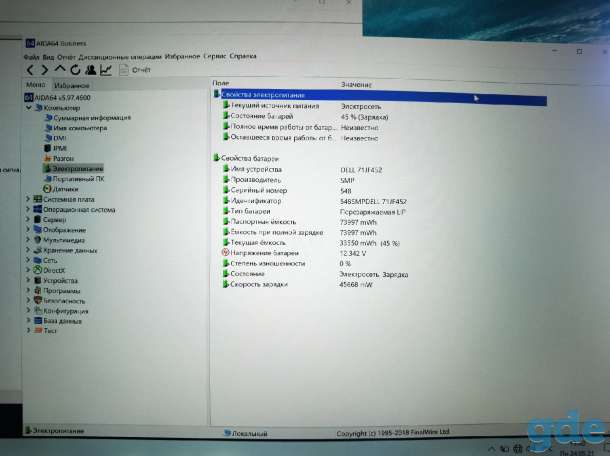Select the Состояние батарей row
Image resolution: width=610 pixels, height=456 pixels.
click(305, 116)
